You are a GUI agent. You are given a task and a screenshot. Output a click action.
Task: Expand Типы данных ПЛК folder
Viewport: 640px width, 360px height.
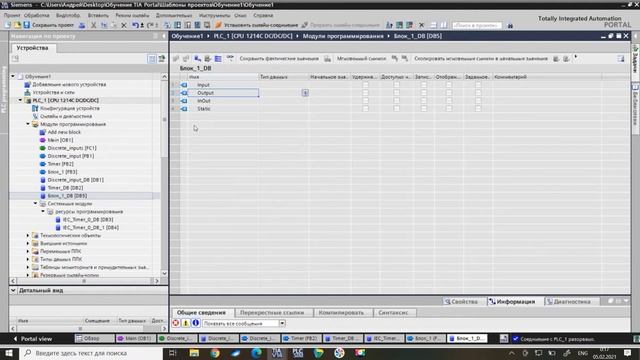click(28, 259)
